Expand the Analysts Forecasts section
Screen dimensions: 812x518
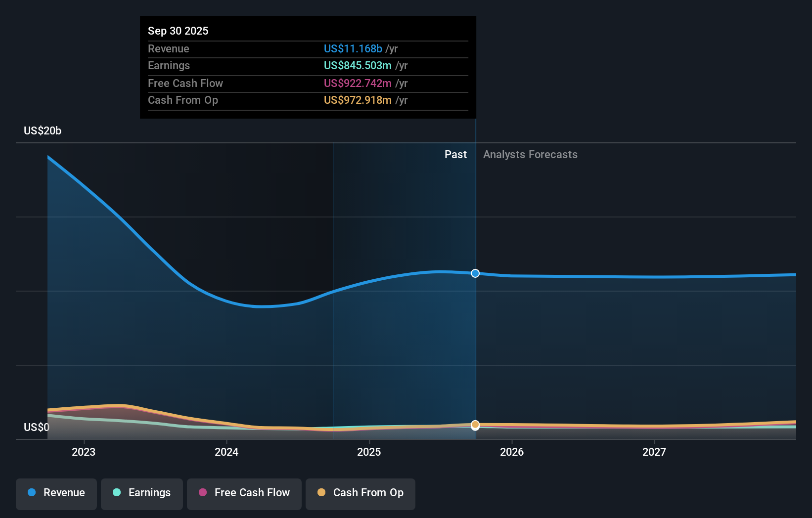pos(530,154)
